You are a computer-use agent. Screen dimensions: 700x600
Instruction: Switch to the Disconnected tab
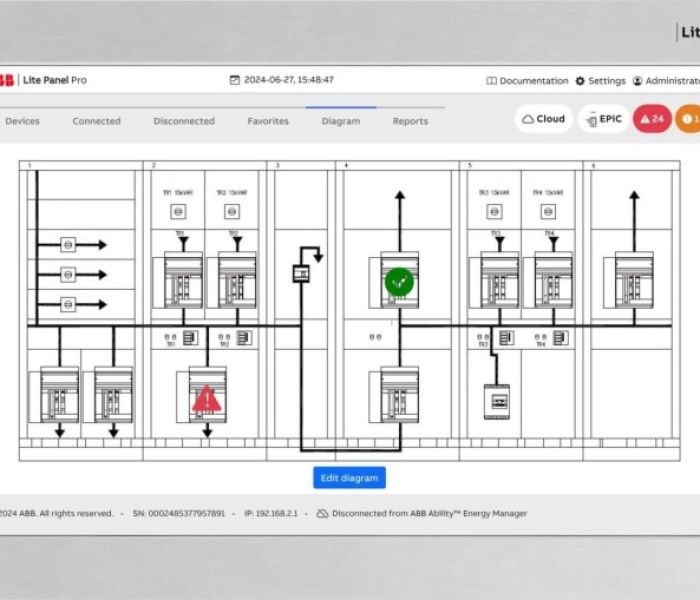pos(184,121)
